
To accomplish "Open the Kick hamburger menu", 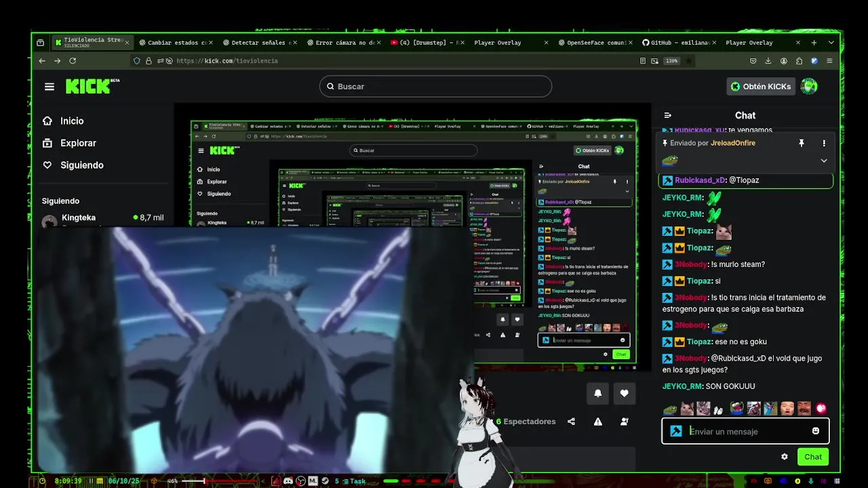I will click(x=50, y=87).
